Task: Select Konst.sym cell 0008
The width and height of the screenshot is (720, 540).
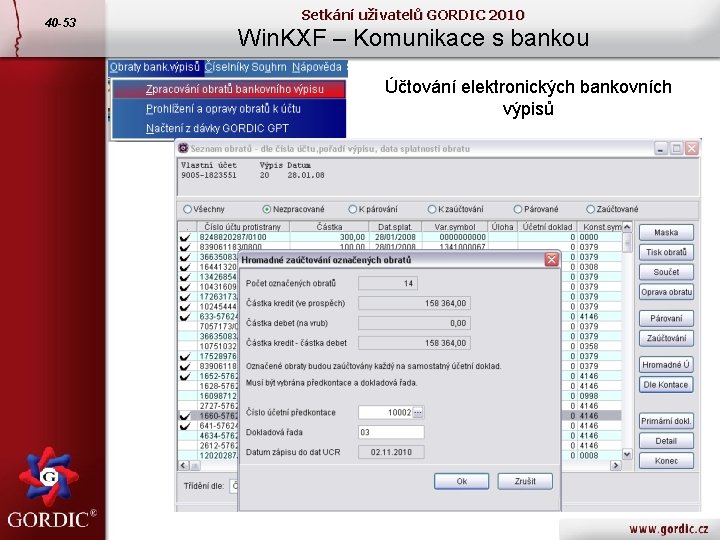Action: (599, 456)
